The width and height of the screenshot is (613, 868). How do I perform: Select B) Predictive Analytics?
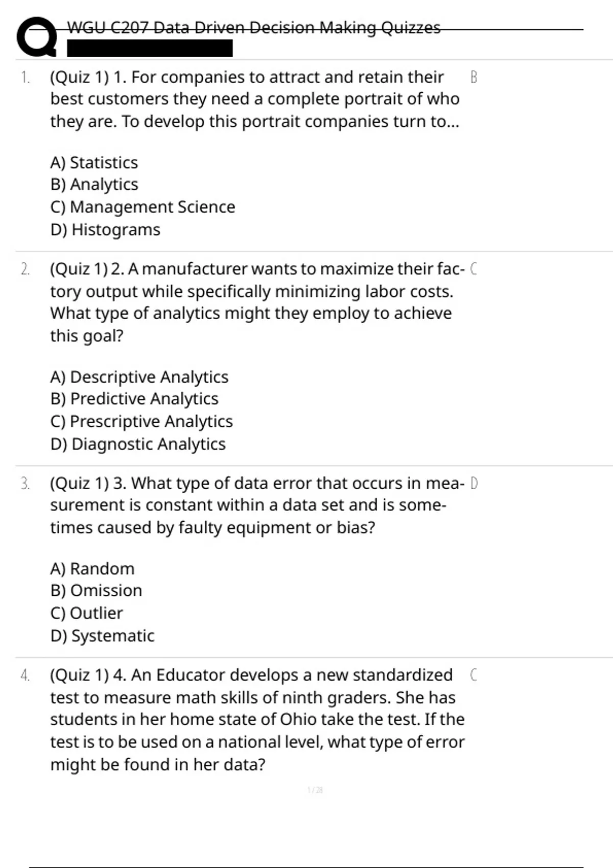[x=134, y=399]
